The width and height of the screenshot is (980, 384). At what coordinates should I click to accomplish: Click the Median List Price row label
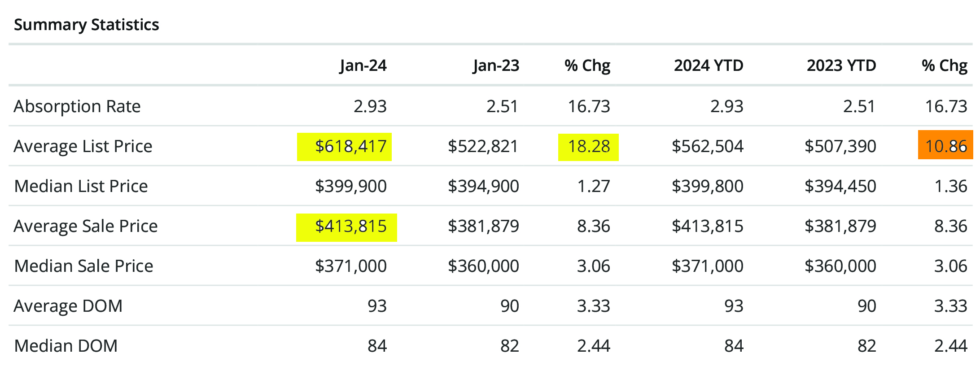click(x=81, y=186)
